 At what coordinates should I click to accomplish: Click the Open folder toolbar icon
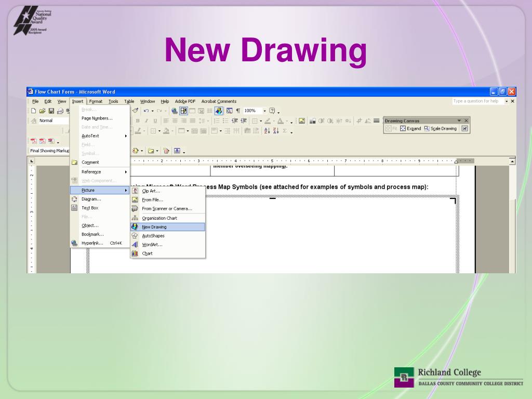43,111
